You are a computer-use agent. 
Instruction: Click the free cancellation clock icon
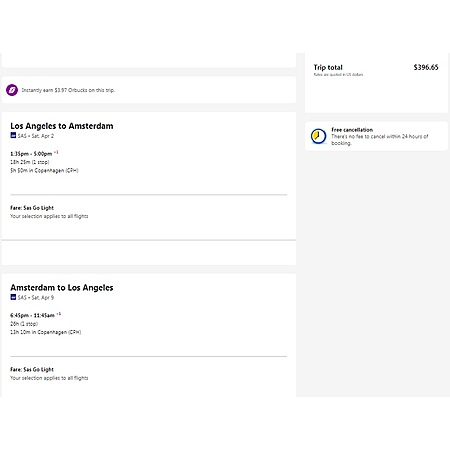(318, 136)
